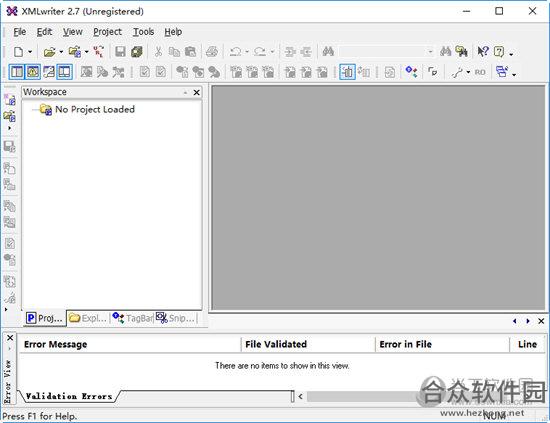550x423 pixels.
Task: Click the Print icon
Action: pos(212,52)
